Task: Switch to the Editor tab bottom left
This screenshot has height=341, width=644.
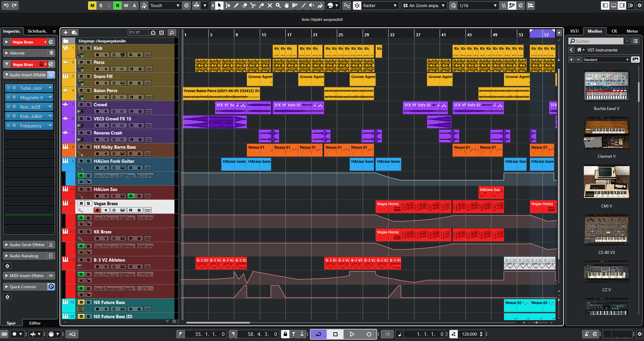Action: (35, 323)
